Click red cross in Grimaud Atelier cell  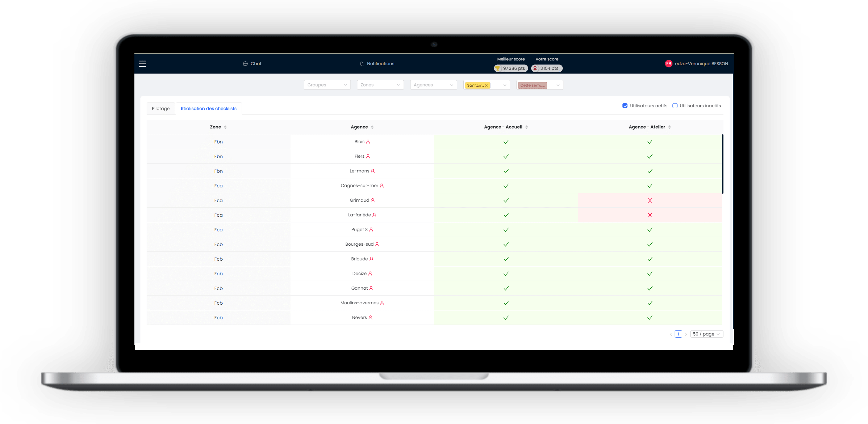[650, 200]
